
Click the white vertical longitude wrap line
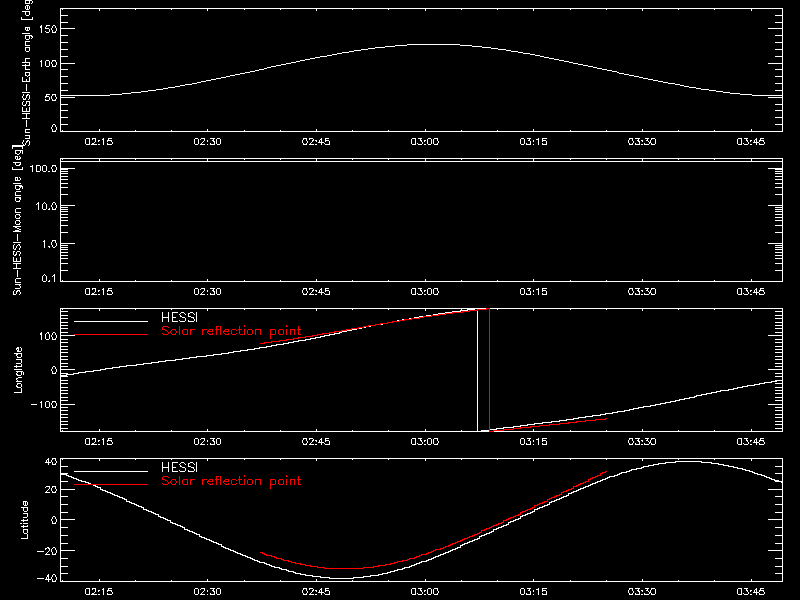478,370
